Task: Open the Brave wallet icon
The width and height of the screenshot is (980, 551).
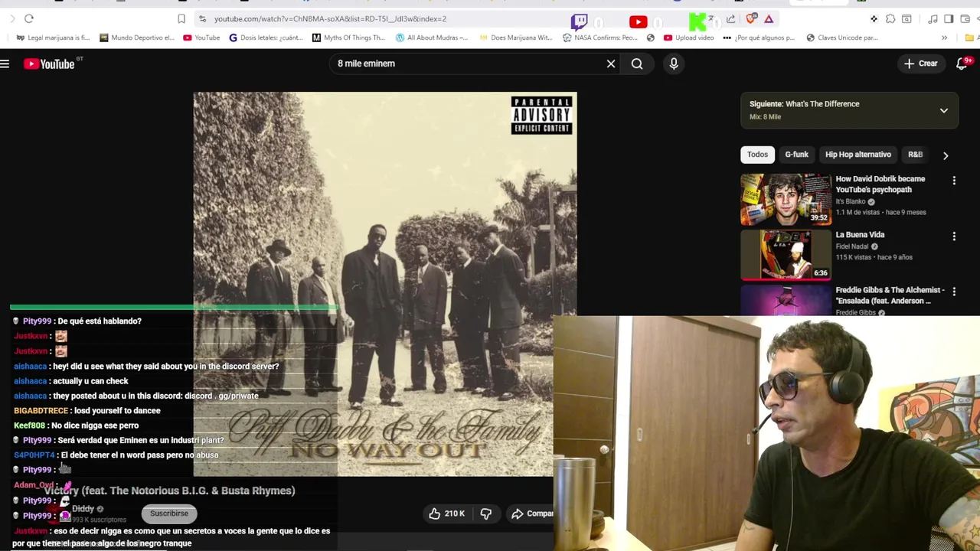Action: 965,18
